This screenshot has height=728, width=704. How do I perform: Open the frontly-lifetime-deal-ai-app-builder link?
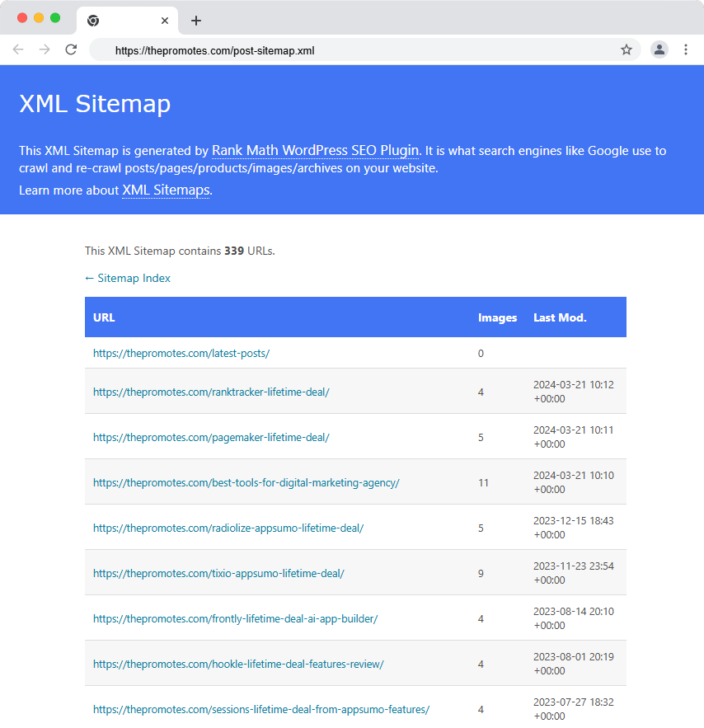point(235,619)
